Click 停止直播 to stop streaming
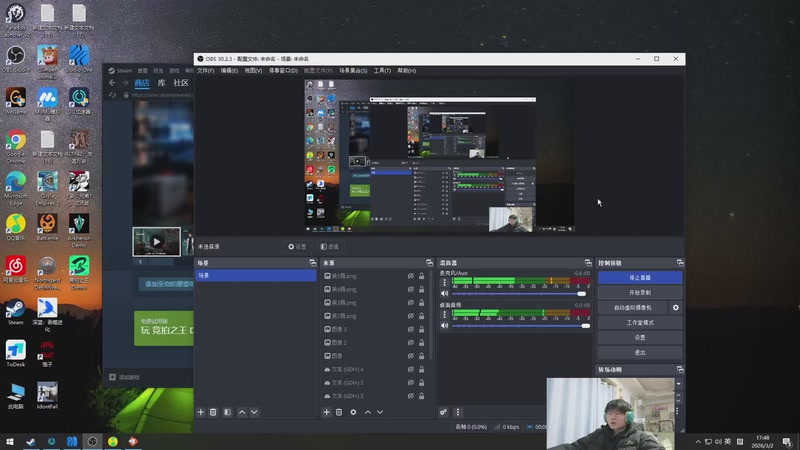 (640, 278)
